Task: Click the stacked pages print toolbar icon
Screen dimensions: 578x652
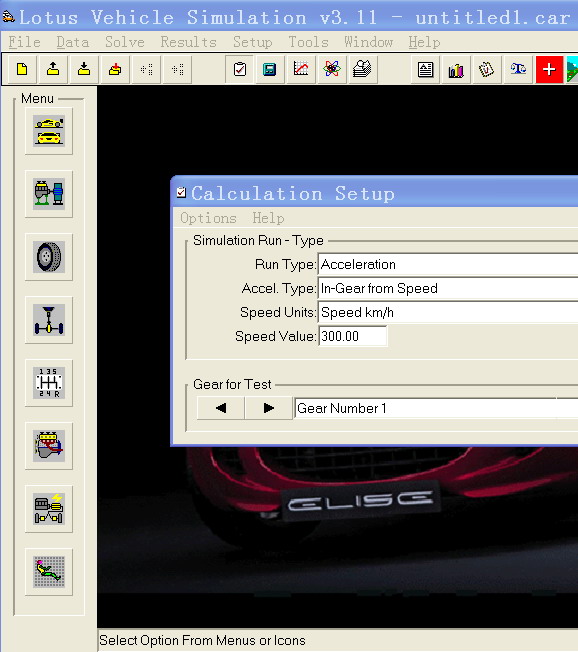Action: tap(363, 69)
